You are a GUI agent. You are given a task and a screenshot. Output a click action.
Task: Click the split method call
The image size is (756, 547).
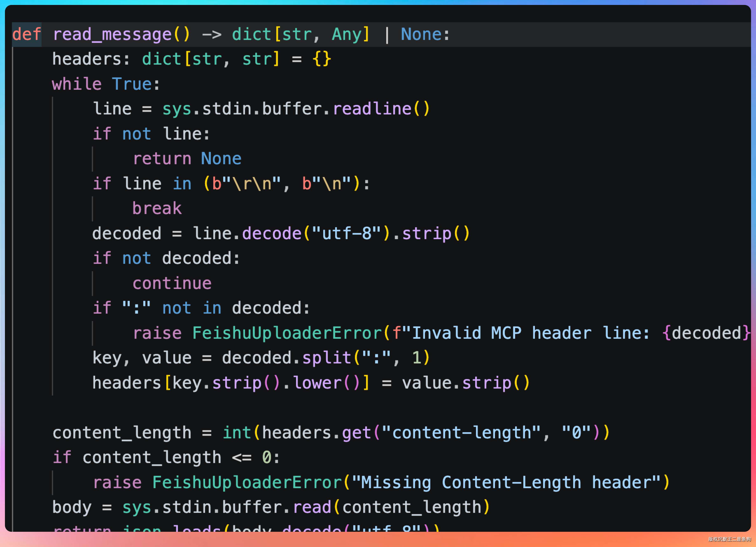point(327,358)
